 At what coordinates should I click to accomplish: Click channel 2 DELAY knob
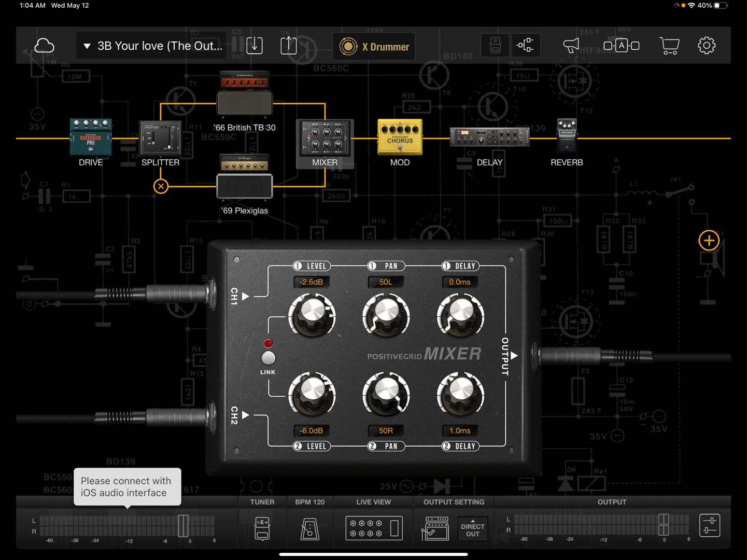(460, 393)
